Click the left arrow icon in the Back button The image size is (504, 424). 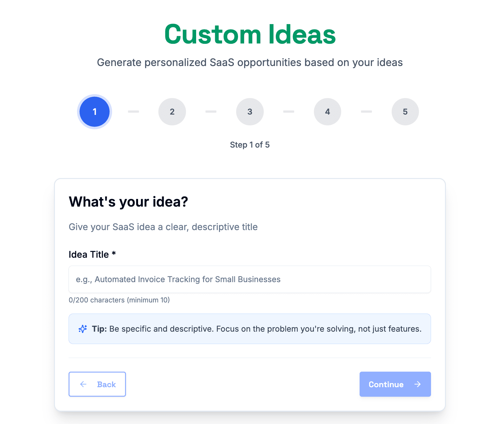[83, 384]
